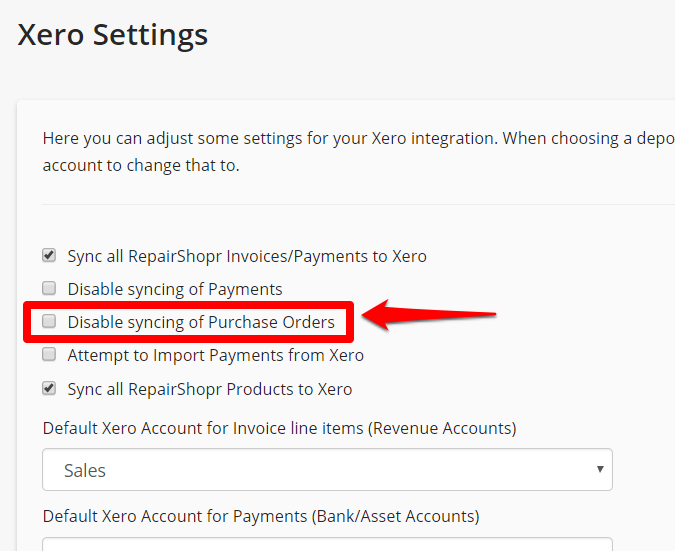675x551 pixels.
Task: Click the "Sync all RepairShopr Products to Xero" label
Action: [210, 390]
